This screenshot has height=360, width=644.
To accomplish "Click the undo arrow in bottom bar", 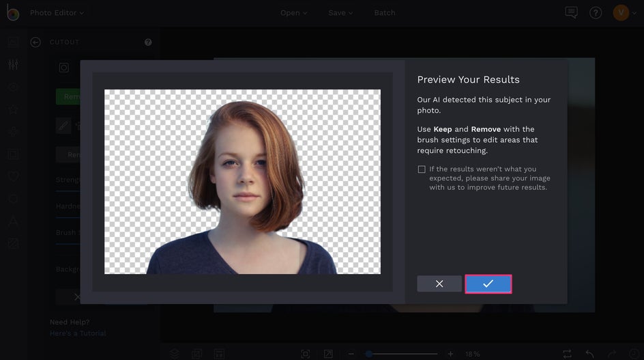I will click(590, 354).
